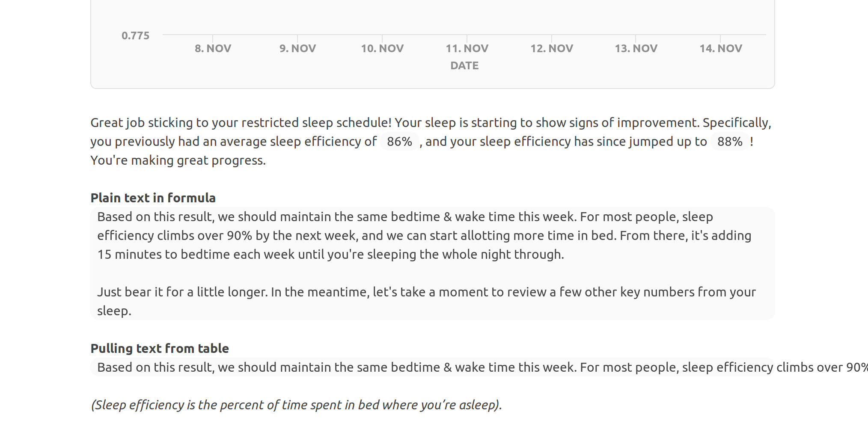Click the '15 minutes to bedtime' line
The image size is (868, 444).
(x=330, y=255)
